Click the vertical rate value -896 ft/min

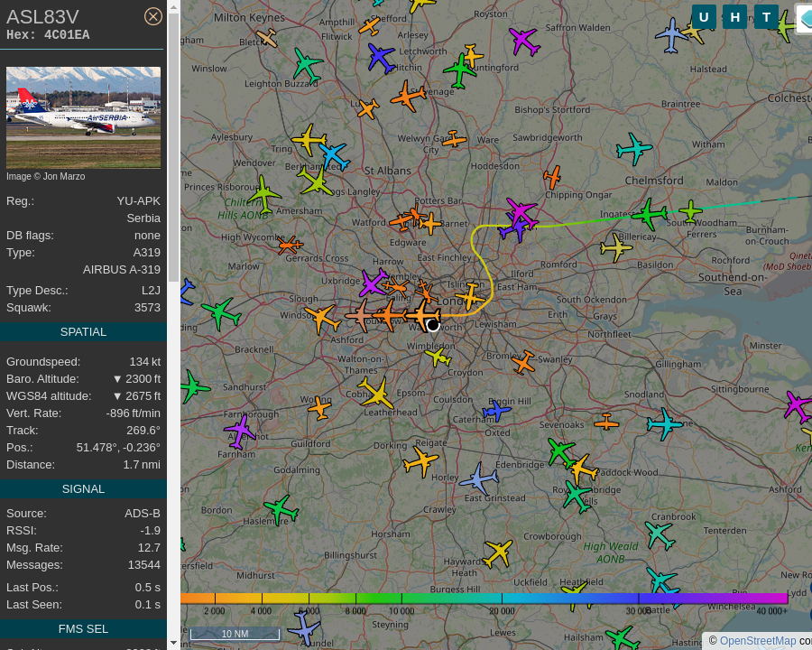tap(134, 413)
